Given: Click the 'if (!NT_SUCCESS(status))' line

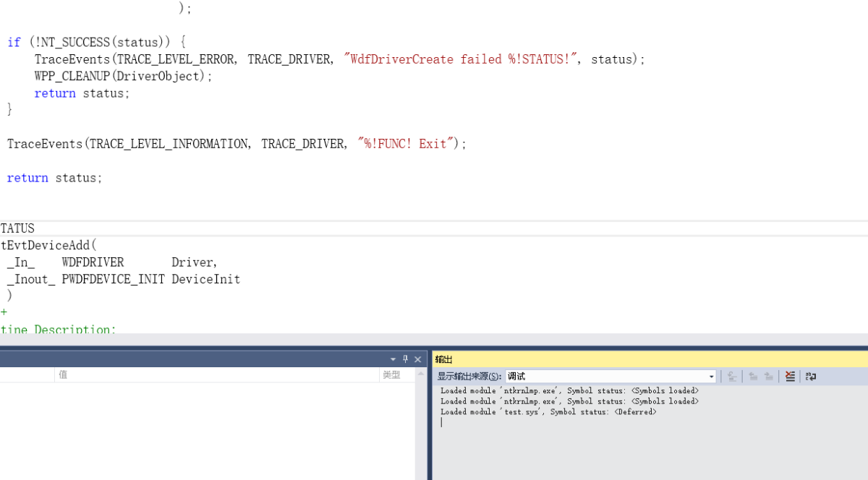Looking at the screenshot, I should (98, 42).
